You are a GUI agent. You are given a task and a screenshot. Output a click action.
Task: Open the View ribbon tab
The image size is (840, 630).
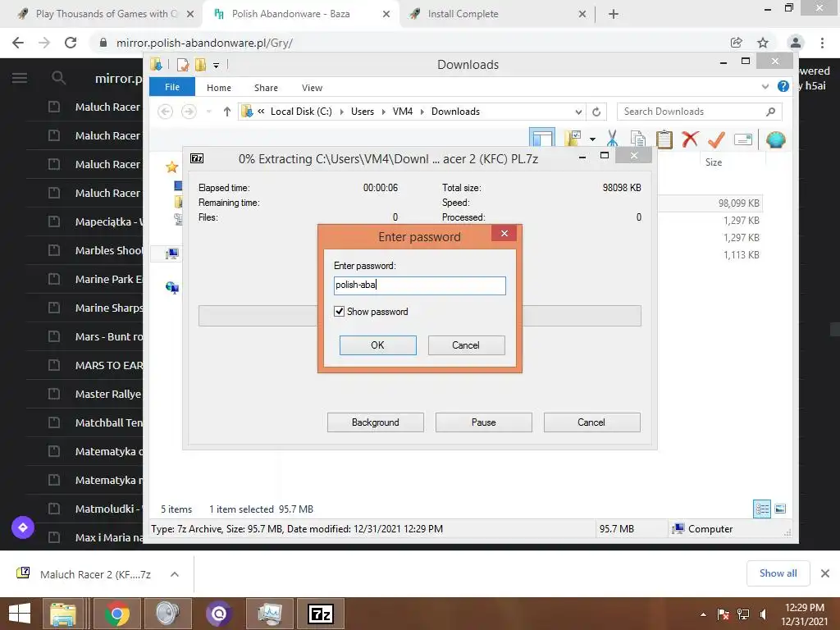tap(312, 87)
